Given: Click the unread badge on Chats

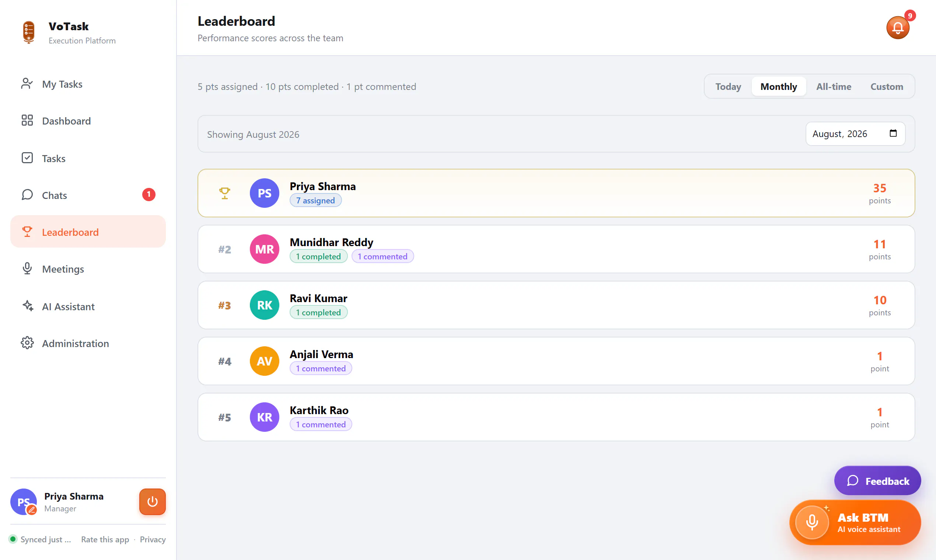Looking at the screenshot, I should click(149, 195).
